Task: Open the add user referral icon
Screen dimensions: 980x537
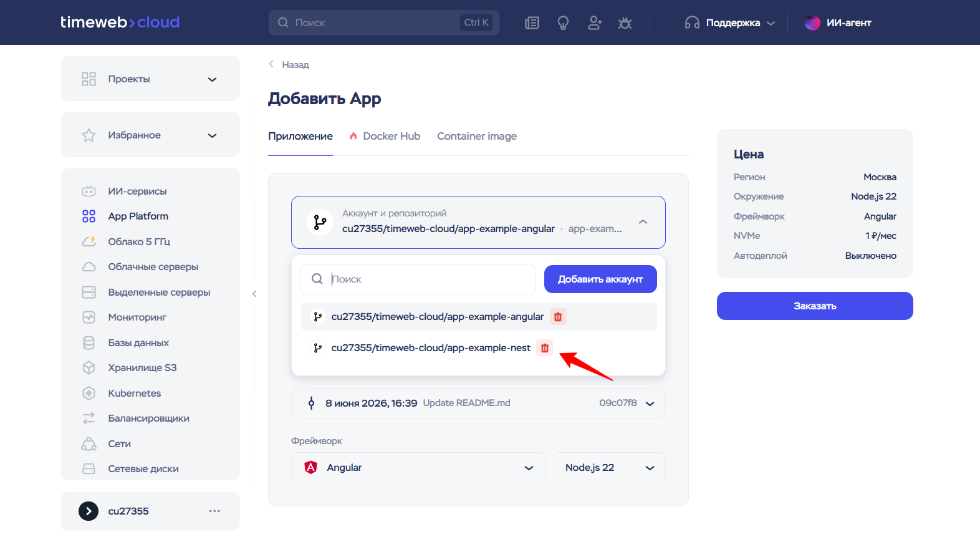Action: pos(595,23)
